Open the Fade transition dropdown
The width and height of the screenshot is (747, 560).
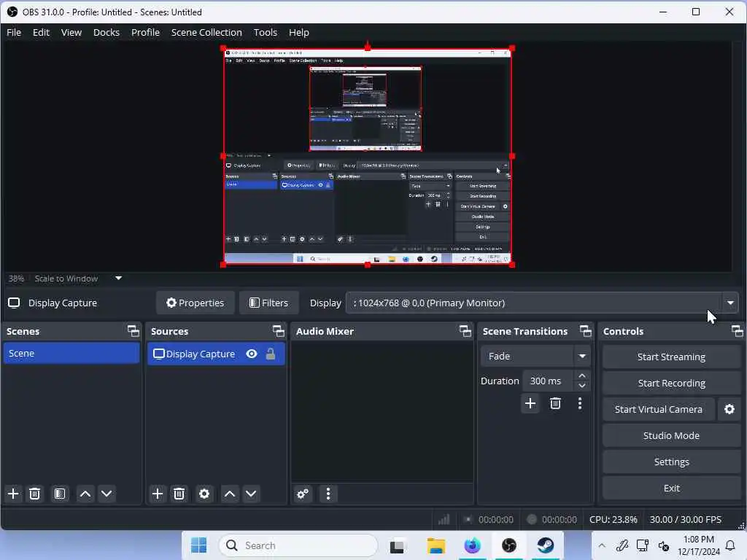(535, 356)
